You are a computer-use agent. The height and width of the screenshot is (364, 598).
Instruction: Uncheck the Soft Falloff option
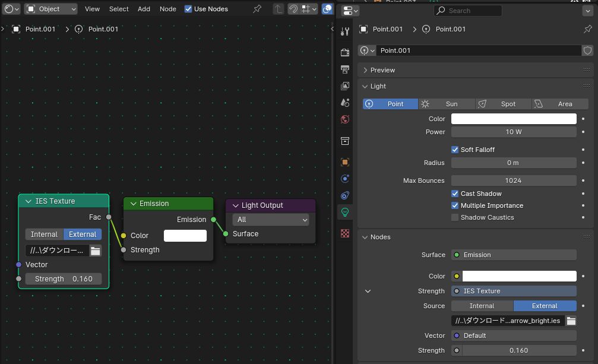455,150
